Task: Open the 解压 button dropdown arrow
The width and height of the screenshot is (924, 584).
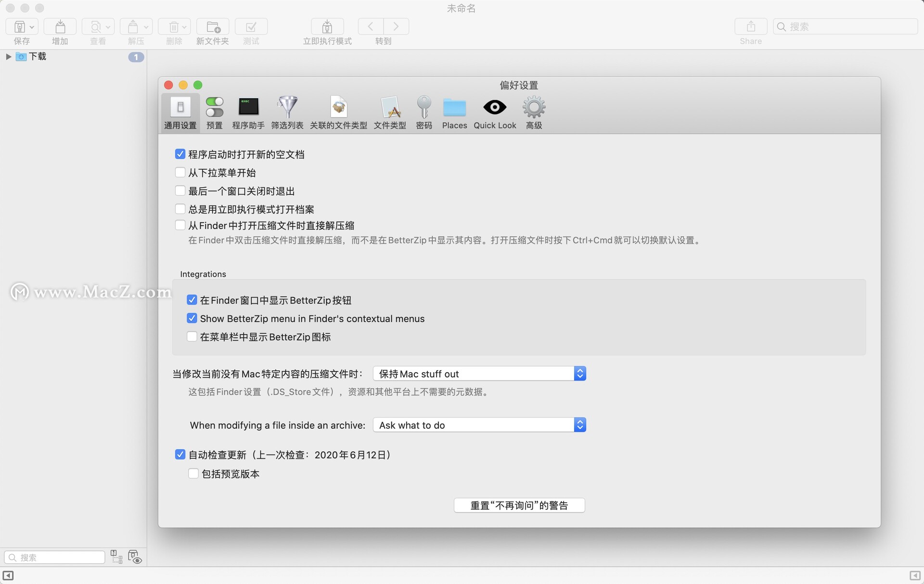Action: click(x=146, y=27)
